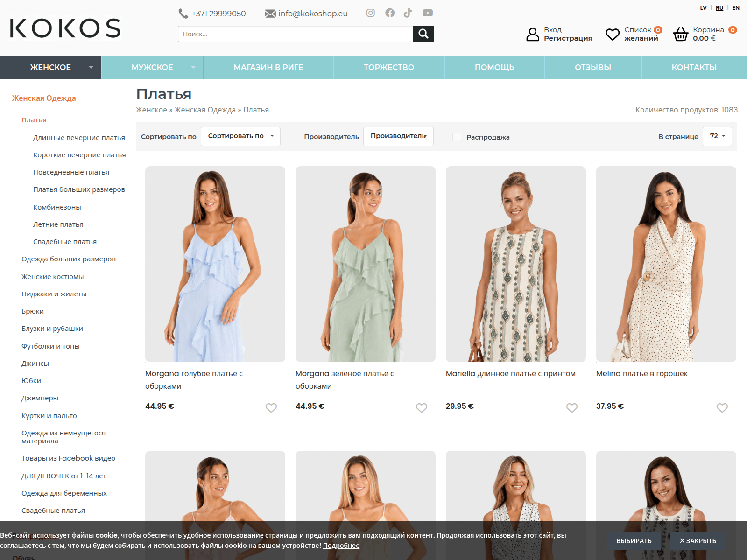Click ВЫБИРАТЬ in cookie banner
This screenshot has height=560, width=747.
click(634, 541)
